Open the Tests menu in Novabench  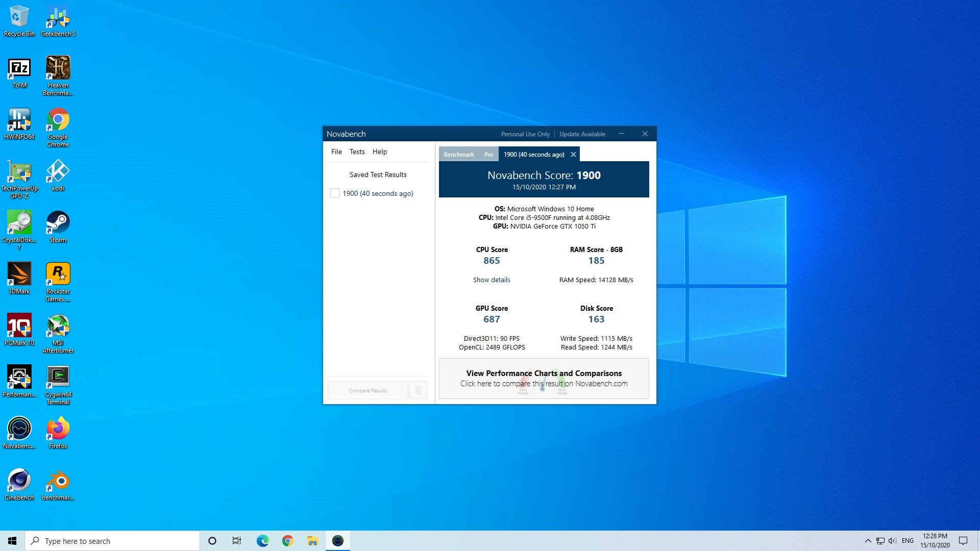tap(357, 152)
